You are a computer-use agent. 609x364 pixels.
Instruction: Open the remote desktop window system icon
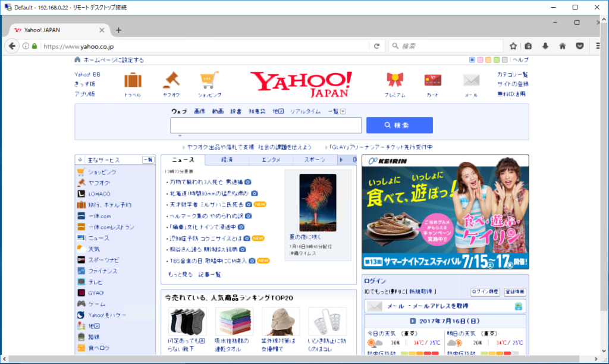[7, 7]
